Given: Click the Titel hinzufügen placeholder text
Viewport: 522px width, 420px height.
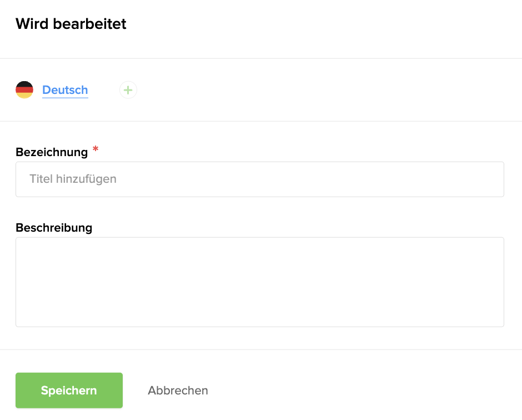Looking at the screenshot, I should (x=73, y=179).
